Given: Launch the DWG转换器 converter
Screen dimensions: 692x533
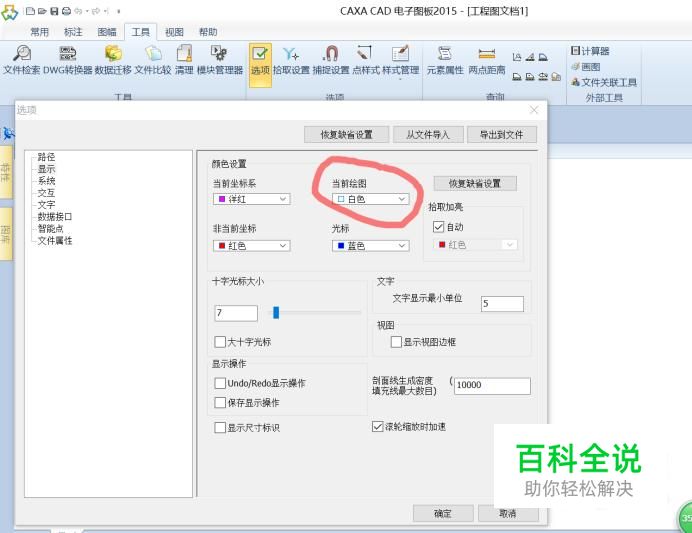Looking at the screenshot, I should 68,60.
